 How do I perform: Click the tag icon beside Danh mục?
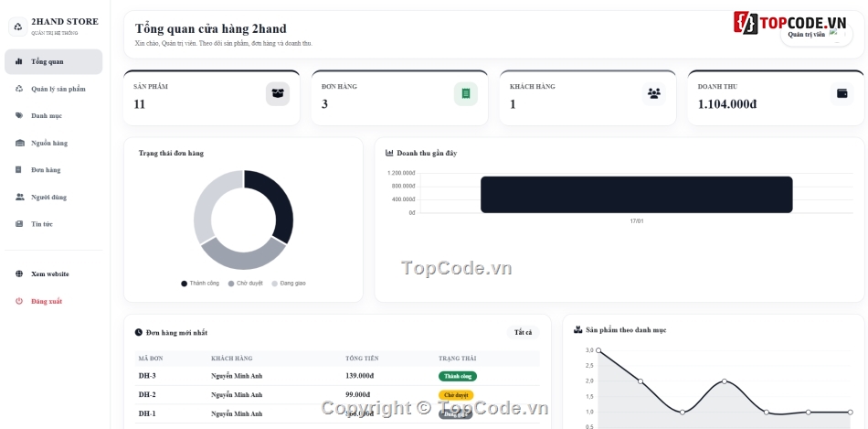19,116
